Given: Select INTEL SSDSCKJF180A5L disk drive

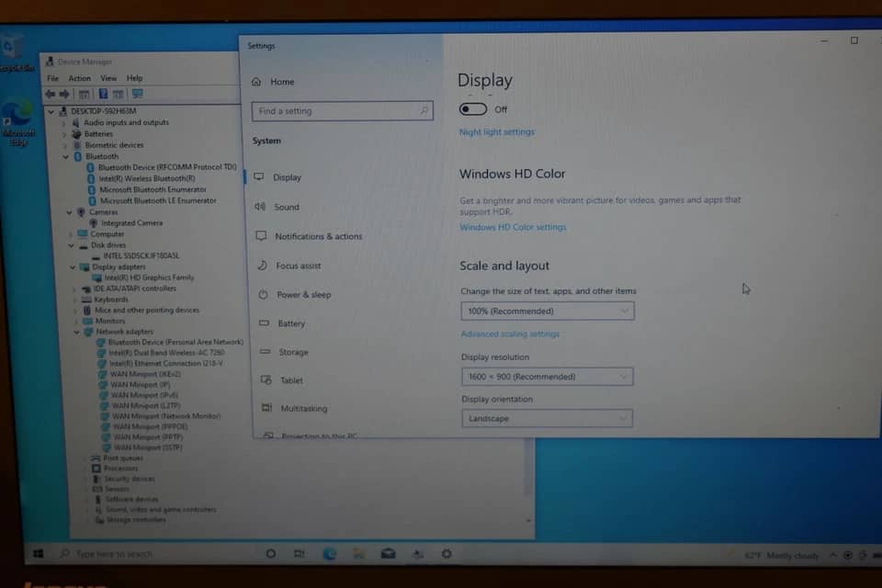Looking at the screenshot, I should (141, 255).
